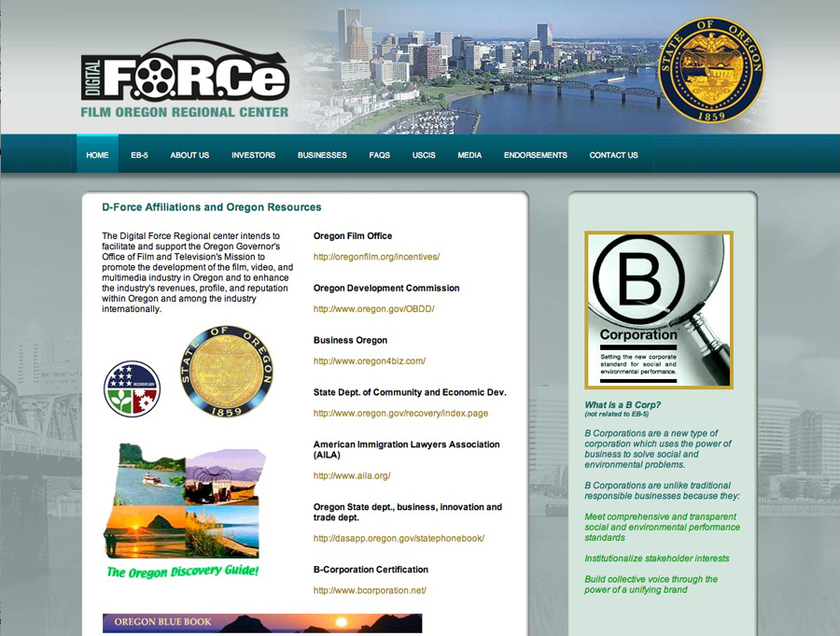This screenshot has height=636, width=840.
Task: Click 'B Corporations are a new type' paragraph
Action: pyautogui.click(x=658, y=449)
